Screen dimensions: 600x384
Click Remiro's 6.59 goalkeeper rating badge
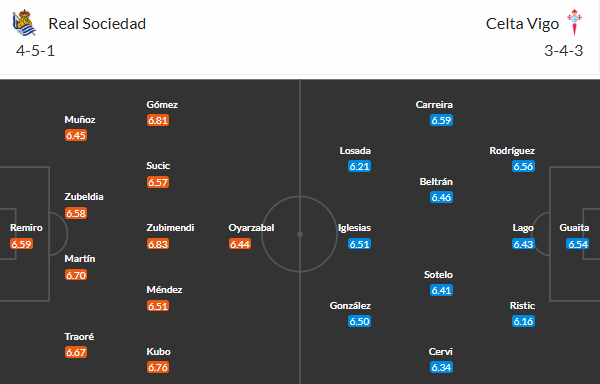pos(21,244)
